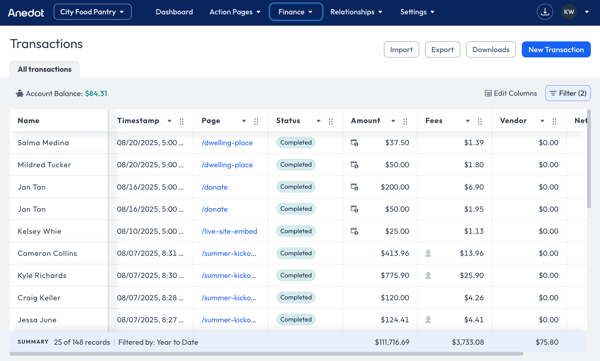Screen dimensions: 600x361
Task: Grab the Amount column drag handle
Action: click(x=405, y=121)
